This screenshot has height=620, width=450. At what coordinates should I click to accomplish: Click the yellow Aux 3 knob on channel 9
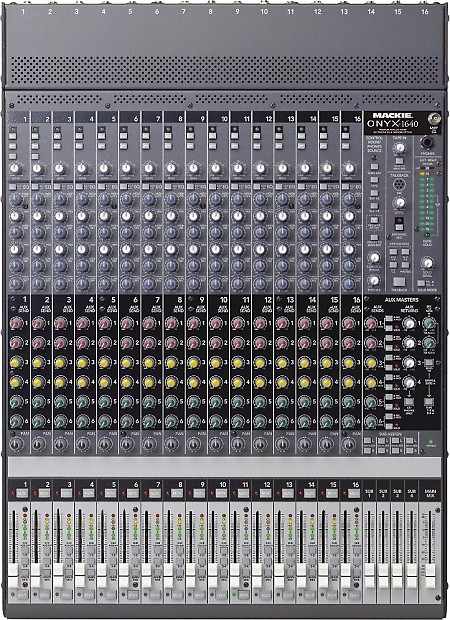point(193,363)
